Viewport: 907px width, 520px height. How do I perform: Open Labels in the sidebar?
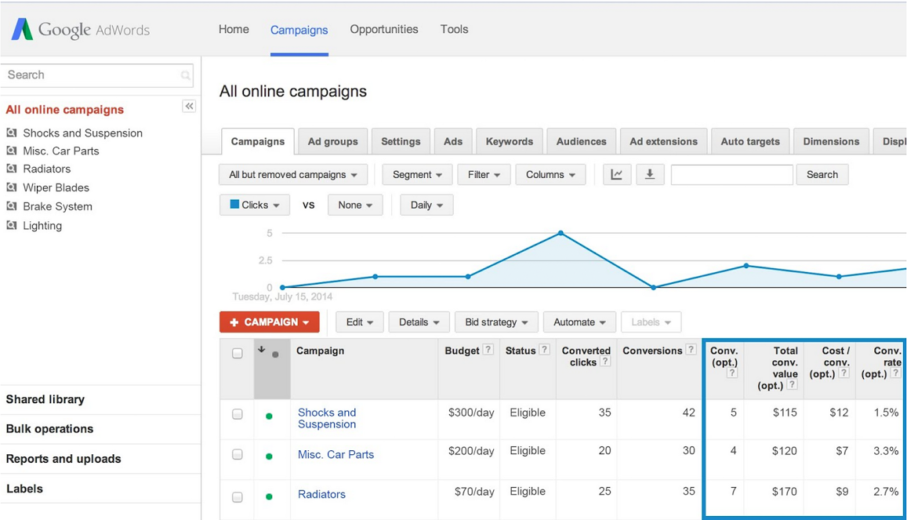pyautogui.click(x=24, y=489)
